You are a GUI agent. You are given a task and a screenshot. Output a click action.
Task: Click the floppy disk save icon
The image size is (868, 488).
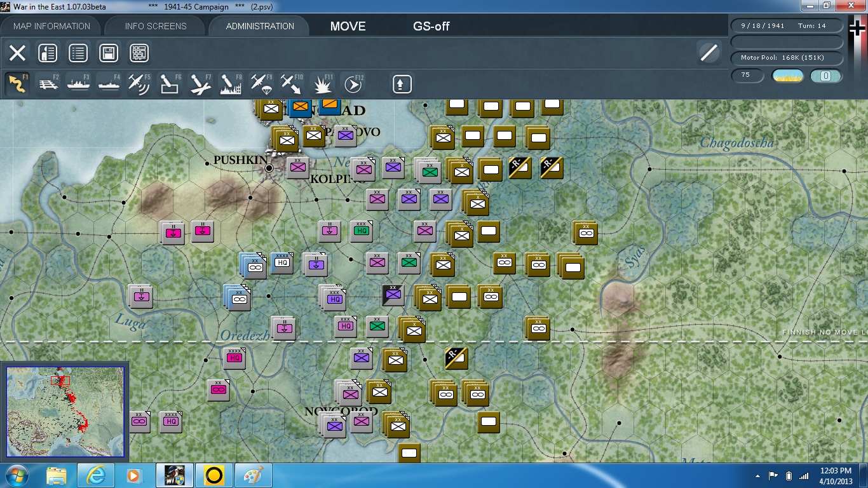[x=109, y=53]
